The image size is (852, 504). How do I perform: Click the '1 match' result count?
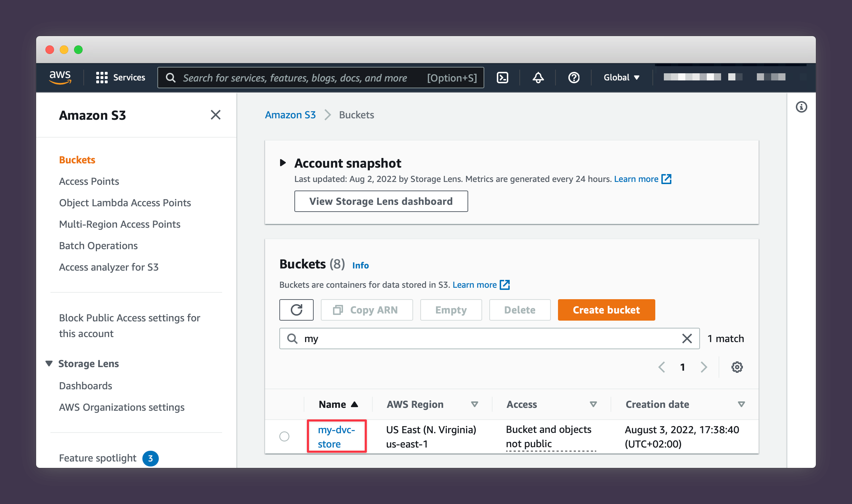[x=725, y=339]
